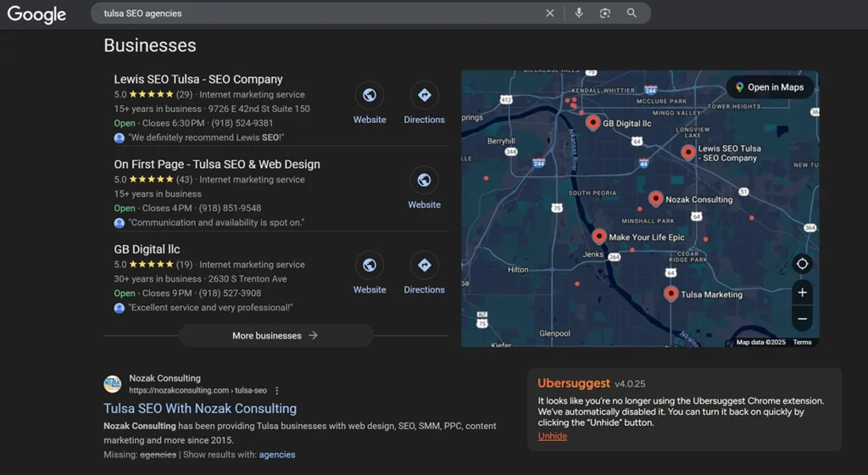Open On First Page website icon
868x475 pixels.
(x=424, y=180)
